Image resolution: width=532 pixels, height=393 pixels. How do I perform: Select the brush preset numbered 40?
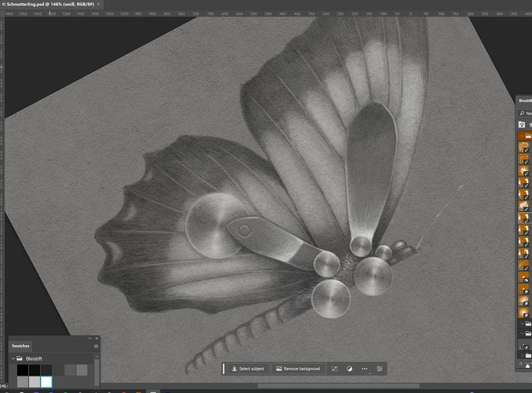coord(524,301)
